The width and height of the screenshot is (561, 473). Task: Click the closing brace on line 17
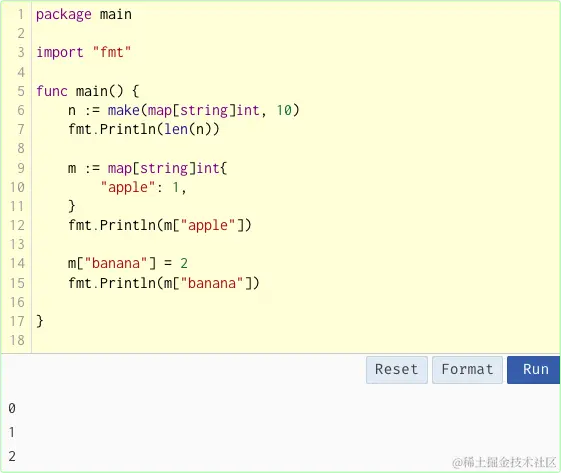(x=40, y=321)
